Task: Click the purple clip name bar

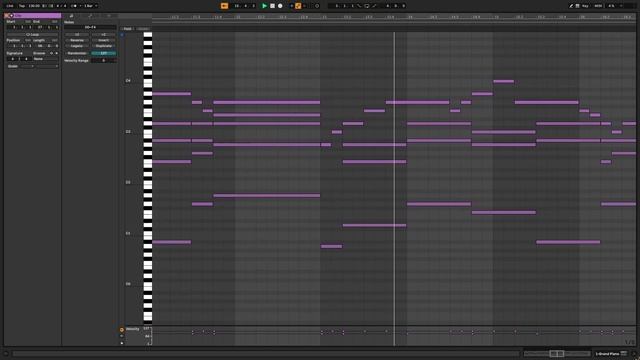Action: click(37, 16)
